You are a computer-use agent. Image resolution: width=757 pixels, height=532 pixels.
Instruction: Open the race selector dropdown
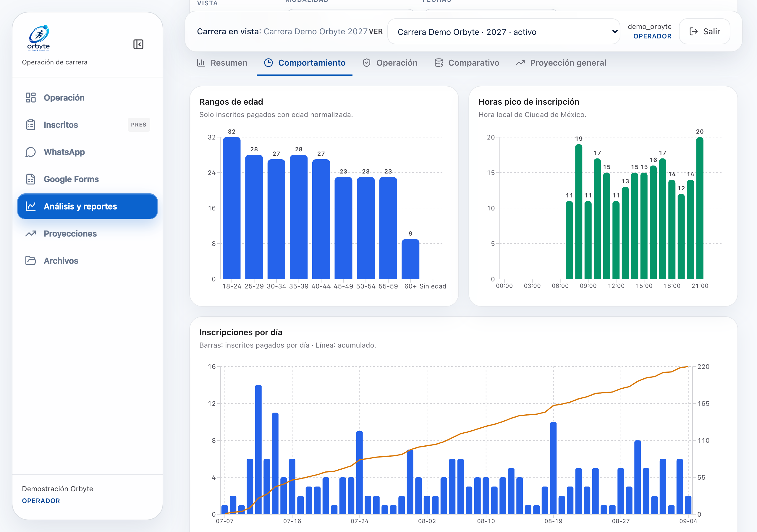[x=504, y=32]
